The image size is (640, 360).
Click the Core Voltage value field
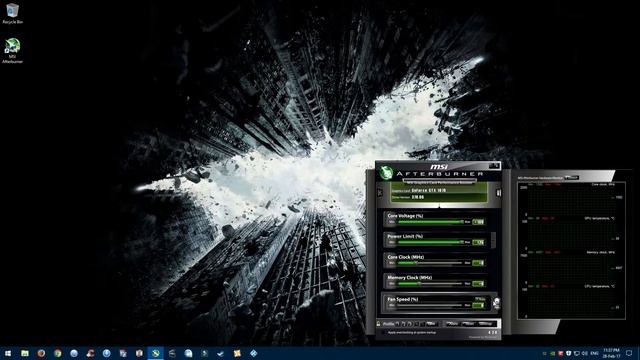click(x=478, y=222)
